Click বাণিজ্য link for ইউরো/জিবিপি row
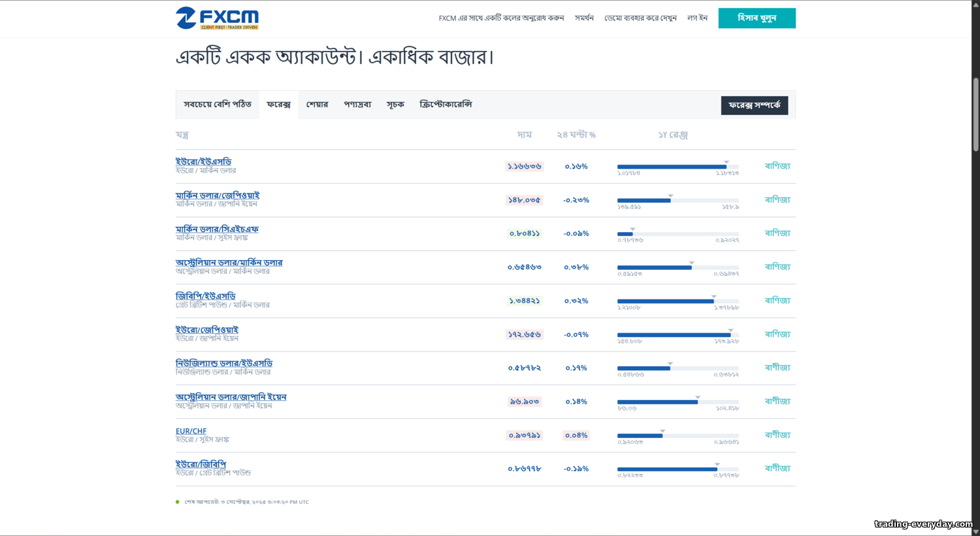 tap(777, 469)
